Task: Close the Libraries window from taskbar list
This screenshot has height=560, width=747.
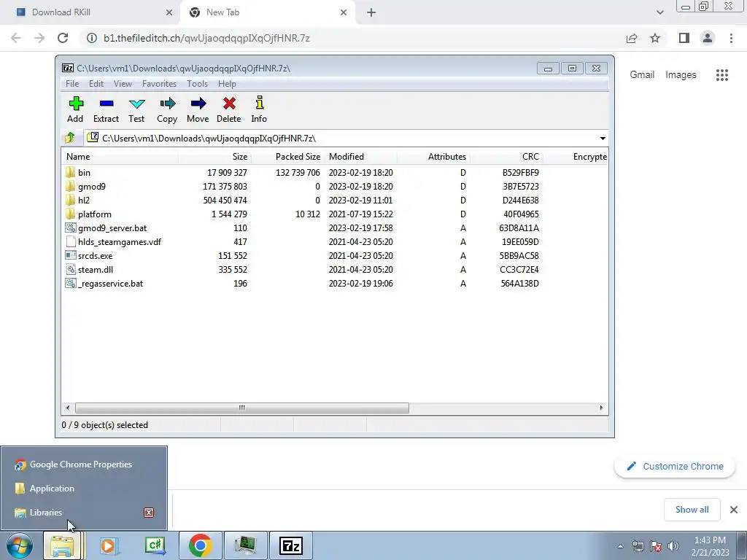Action: tap(149, 513)
